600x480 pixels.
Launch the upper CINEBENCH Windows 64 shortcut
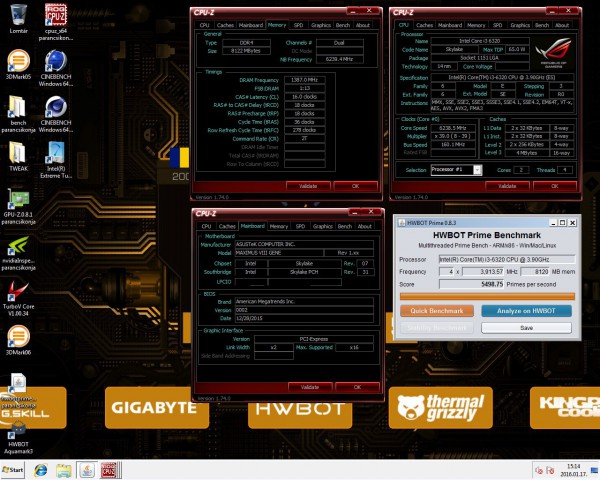56,68
